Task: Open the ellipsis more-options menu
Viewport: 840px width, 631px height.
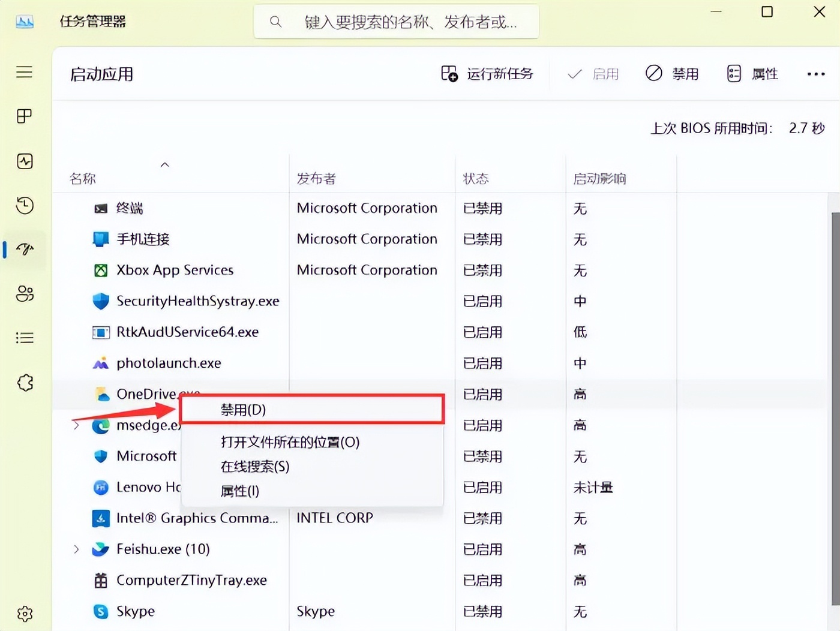Action: tap(816, 73)
